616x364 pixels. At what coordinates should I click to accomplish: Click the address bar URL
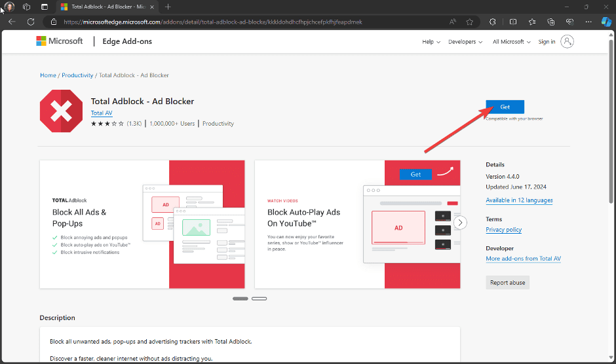212,22
